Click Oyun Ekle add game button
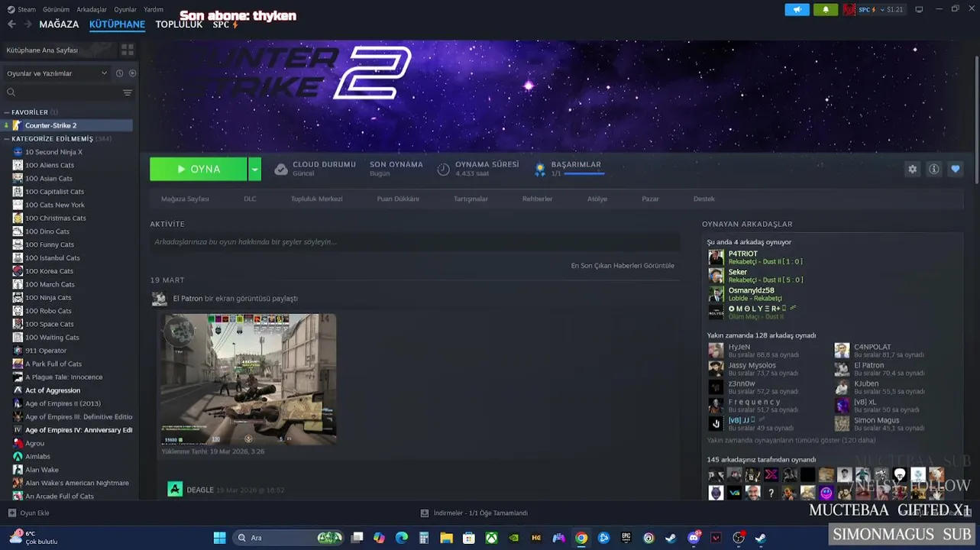The width and height of the screenshot is (980, 550). tap(28, 513)
